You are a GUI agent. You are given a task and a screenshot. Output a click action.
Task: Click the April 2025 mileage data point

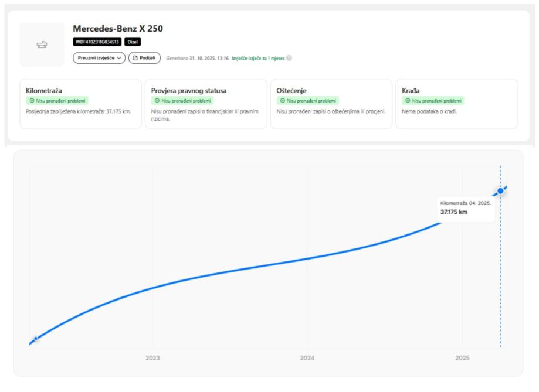click(500, 191)
